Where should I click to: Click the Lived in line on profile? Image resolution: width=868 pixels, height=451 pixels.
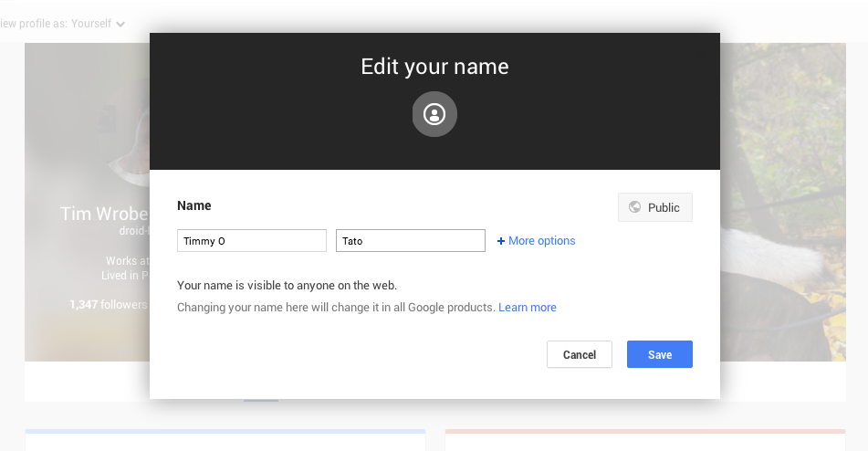[124, 276]
